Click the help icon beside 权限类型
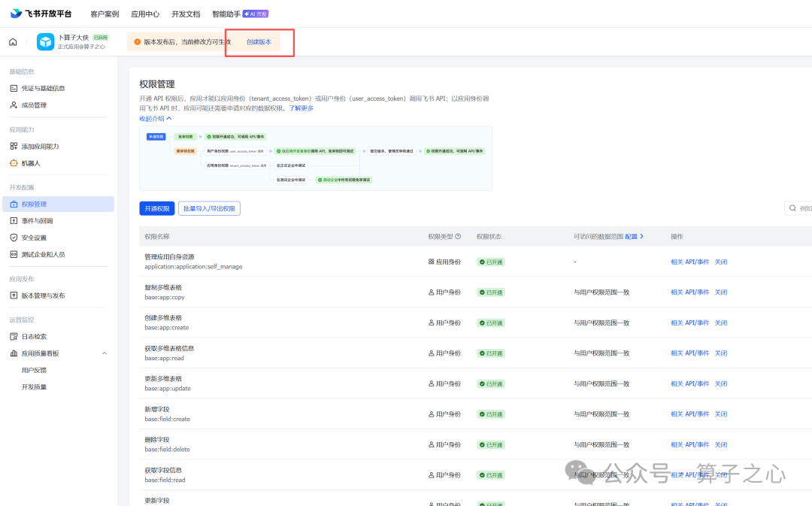Image resolution: width=812 pixels, height=506 pixels. coord(458,237)
